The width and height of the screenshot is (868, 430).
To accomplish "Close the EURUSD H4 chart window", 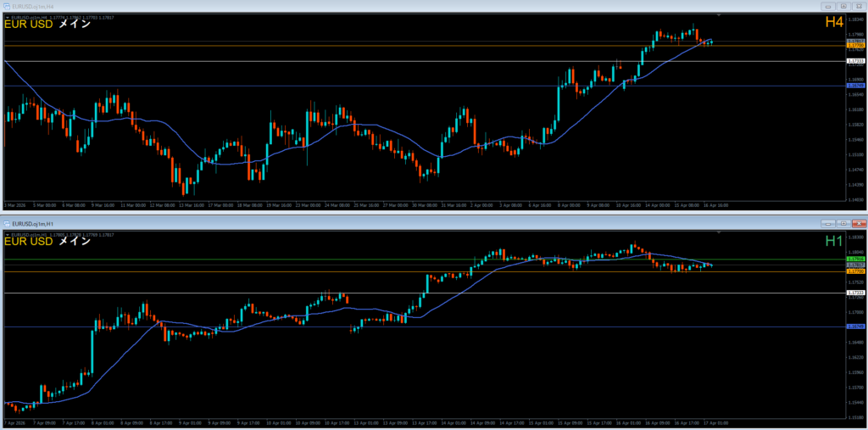I will pyautogui.click(x=857, y=6).
